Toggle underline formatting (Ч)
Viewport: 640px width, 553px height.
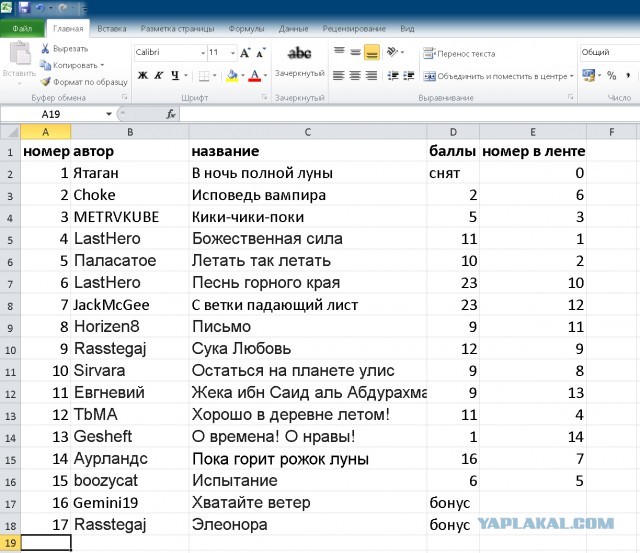[174, 75]
